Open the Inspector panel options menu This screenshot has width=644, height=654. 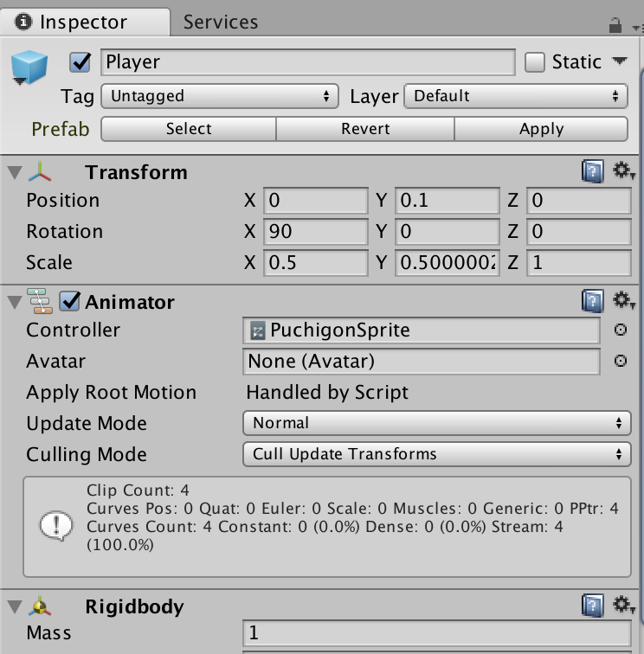(636, 28)
